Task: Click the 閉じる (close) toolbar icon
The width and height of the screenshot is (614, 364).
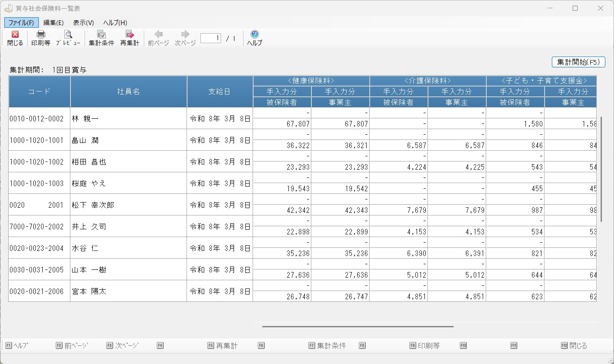Action: [15, 35]
